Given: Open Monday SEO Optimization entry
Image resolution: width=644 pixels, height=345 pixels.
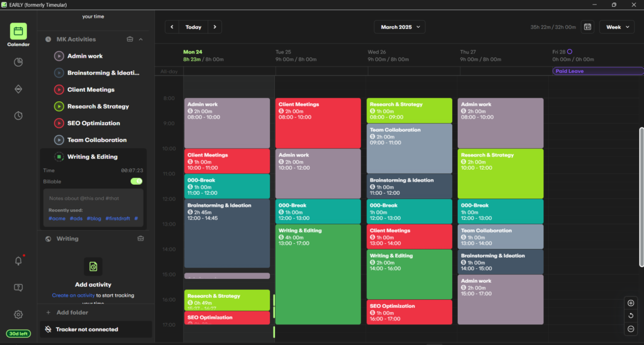Looking at the screenshot, I should coord(227,318).
